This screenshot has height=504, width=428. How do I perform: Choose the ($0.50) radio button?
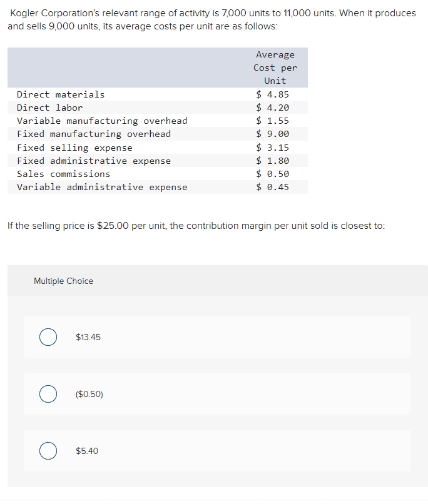point(48,394)
